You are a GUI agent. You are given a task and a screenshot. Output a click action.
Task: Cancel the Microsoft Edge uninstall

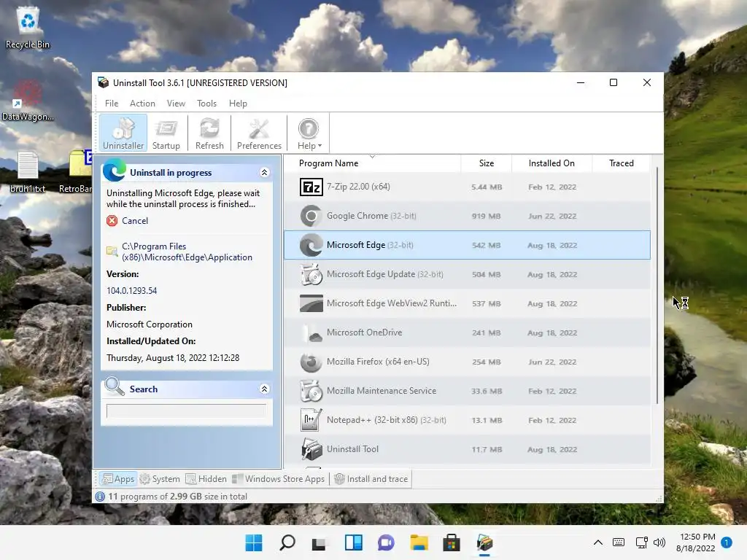tap(135, 220)
